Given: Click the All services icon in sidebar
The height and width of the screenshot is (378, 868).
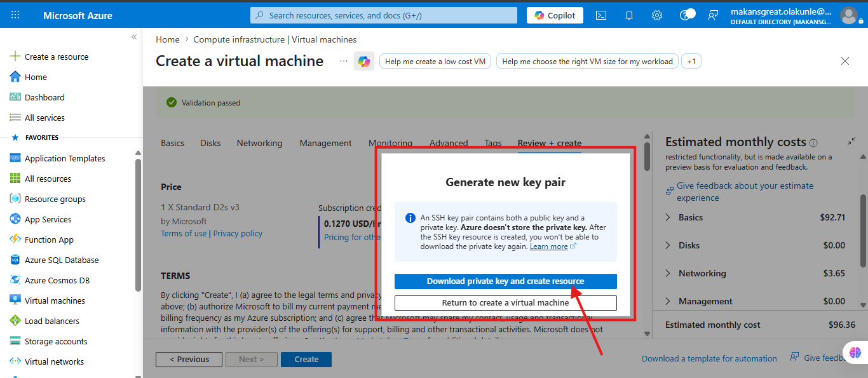Looking at the screenshot, I should pyautogui.click(x=15, y=118).
